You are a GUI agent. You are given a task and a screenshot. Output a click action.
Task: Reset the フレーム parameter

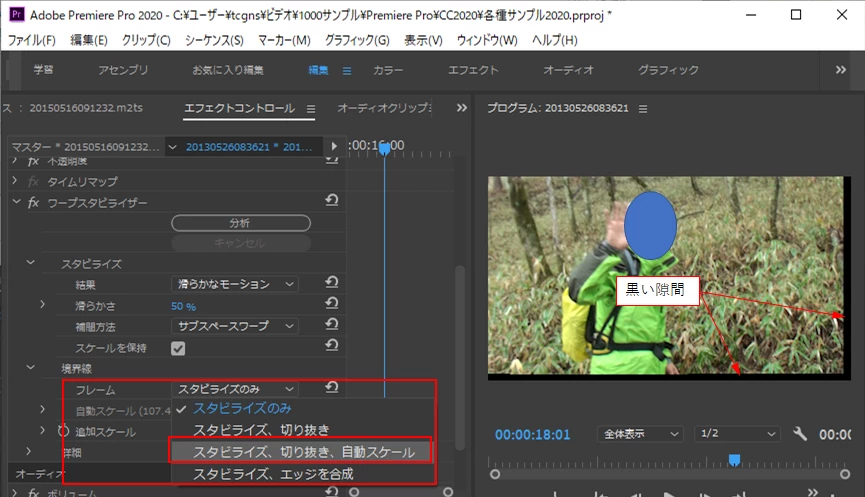[x=332, y=387]
